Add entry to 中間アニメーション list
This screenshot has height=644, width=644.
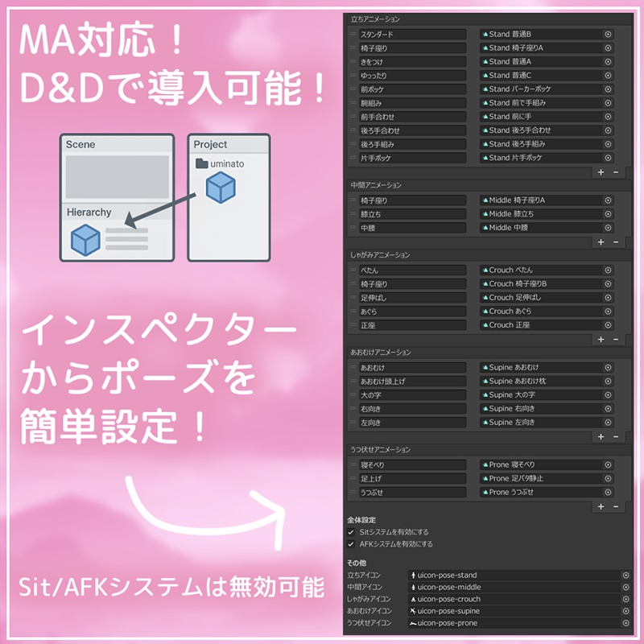[x=601, y=242]
